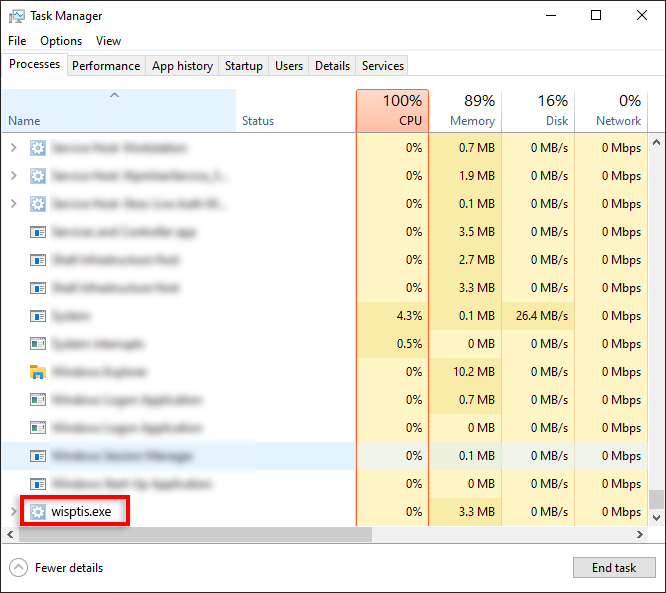Screen dimensions: 666x593
Task: Click the vertical scrollbar thumb
Action: [x=656, y=499]
